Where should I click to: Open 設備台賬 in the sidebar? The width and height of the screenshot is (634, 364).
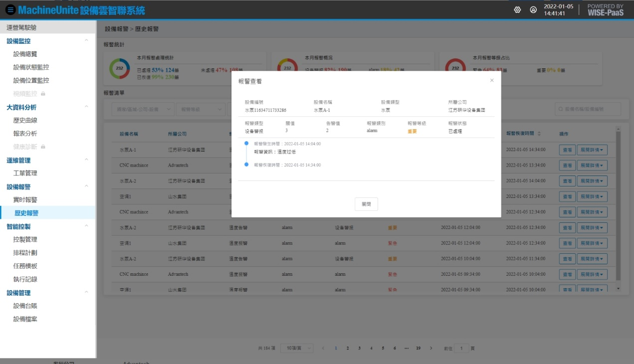click(25, 306)
